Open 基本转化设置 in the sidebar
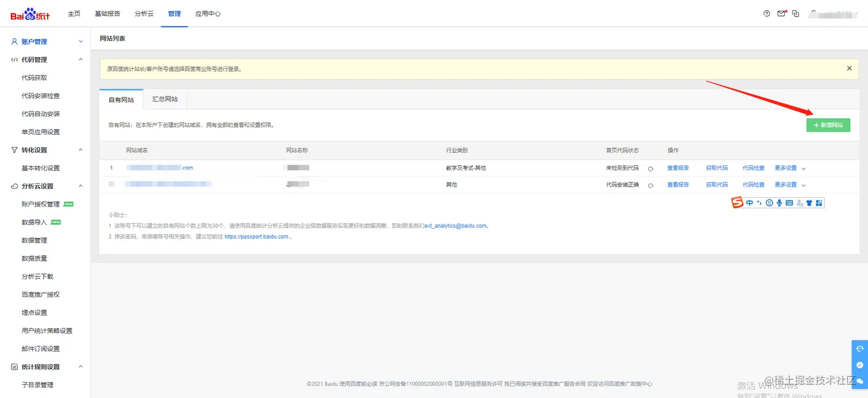 coord(41,168)
